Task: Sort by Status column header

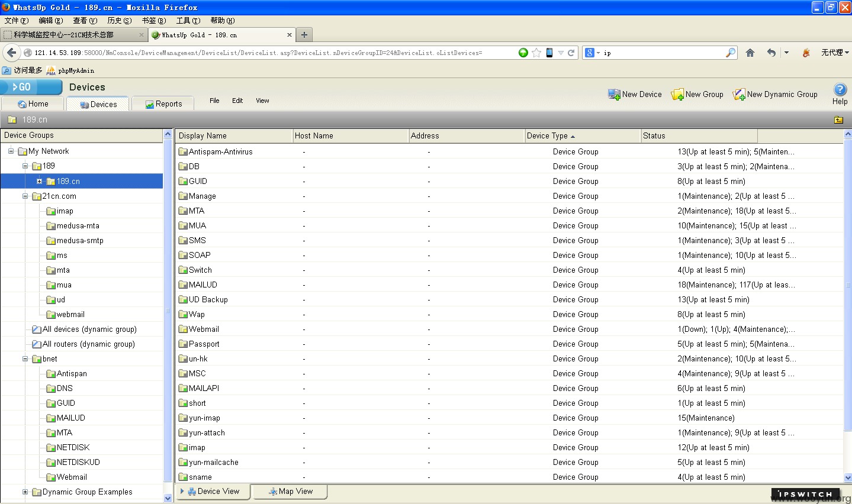Action: pos(699,135)
